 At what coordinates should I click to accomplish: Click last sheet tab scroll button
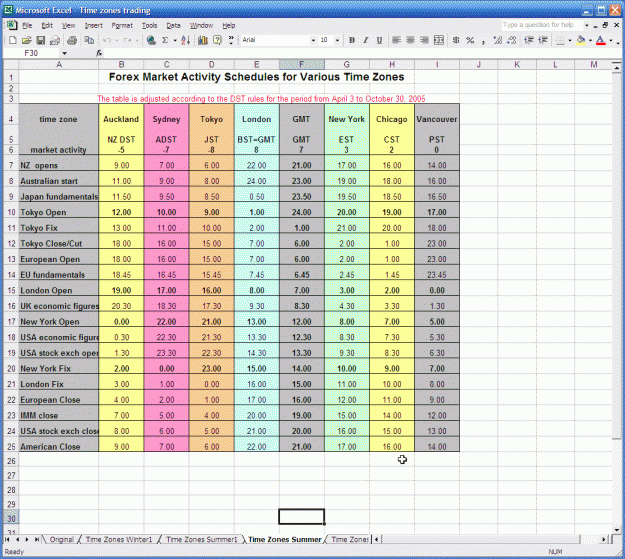tap(37, 539)
